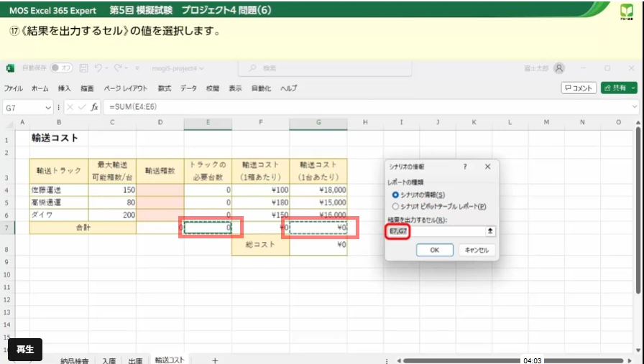Click the Save disk icon

click(83, 68)
